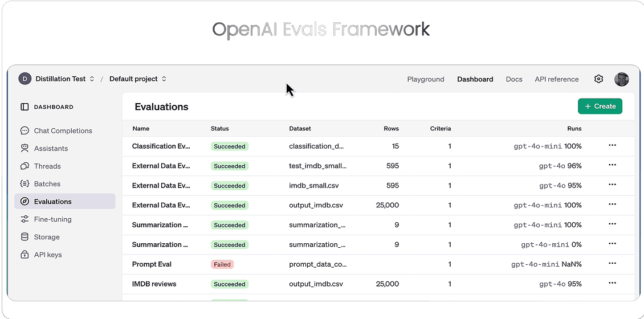Click the Dataset column header
Screen dimensions: 644x319
[300, 129]
